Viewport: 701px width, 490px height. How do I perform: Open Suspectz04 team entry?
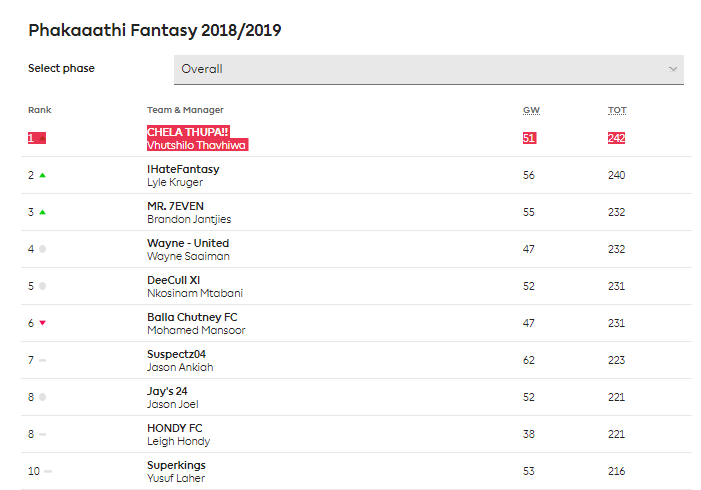pos(176,354)
